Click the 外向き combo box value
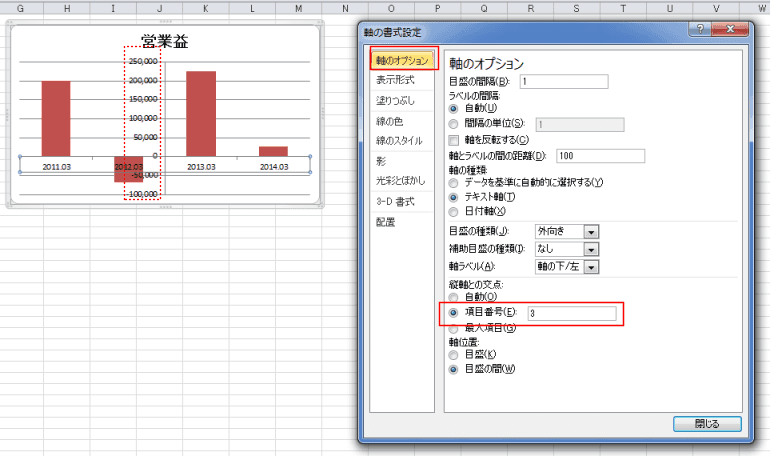770x456 pixels. (x=560, y=232)
